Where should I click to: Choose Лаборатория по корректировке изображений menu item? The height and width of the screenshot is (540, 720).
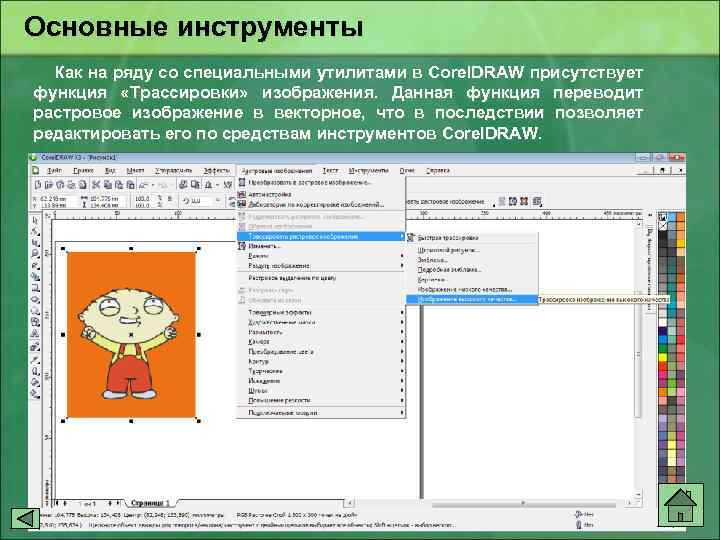click(321, 204)
